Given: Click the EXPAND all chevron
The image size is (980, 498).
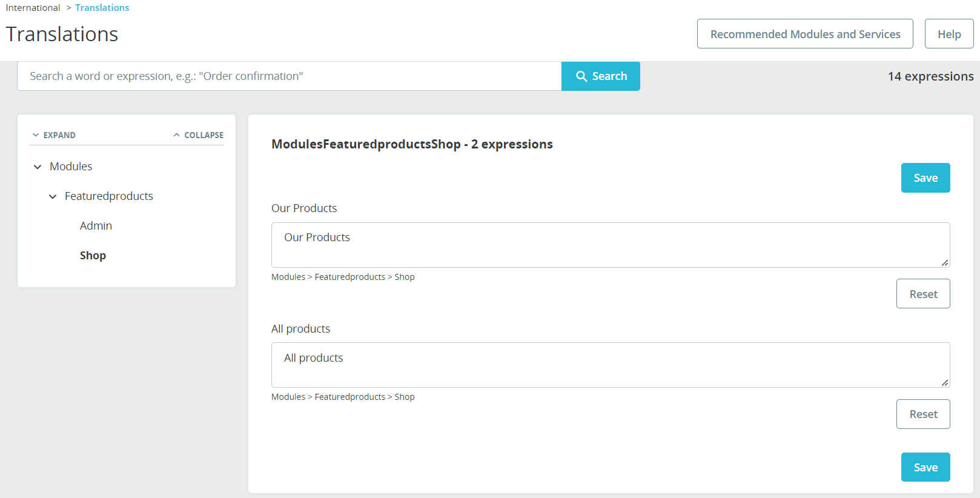Looking at the screenshot, I should pyautogui.click(x=36, y=135).
